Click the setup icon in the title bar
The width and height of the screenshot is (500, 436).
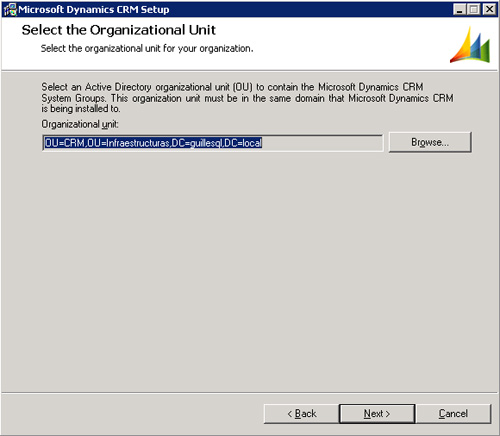coord(10,9)
